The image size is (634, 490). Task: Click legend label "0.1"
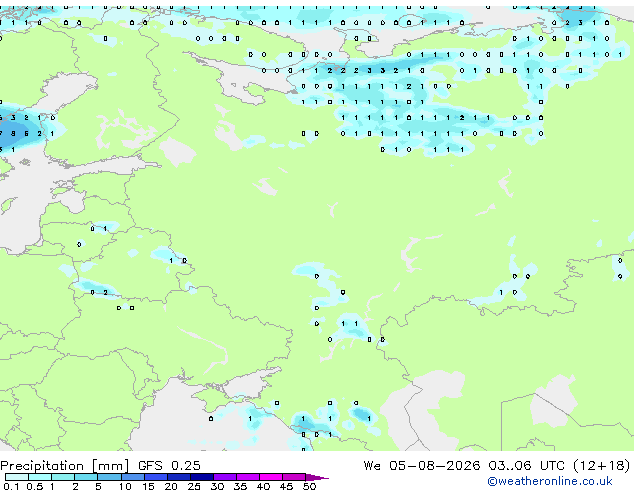11,486
